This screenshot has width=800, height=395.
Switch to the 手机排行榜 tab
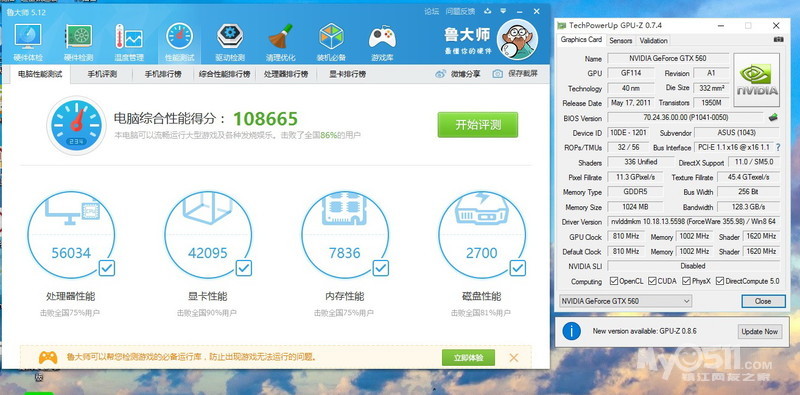[x=163, y=74]
